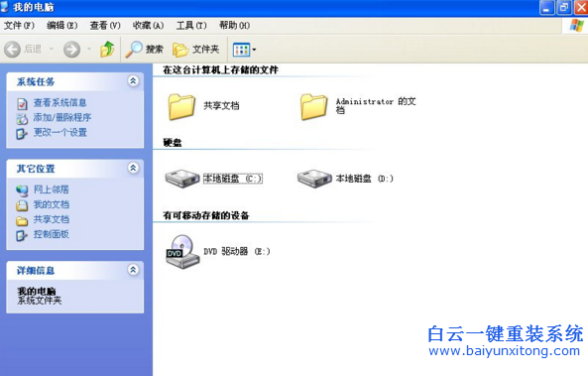
Task: Click the 本地磁盘 (D:) label
Action: [365, 179]
